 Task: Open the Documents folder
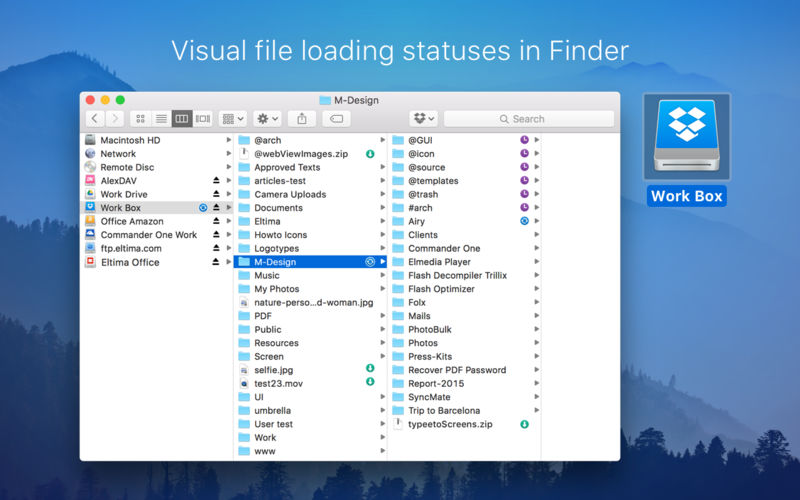click(278, 208)
